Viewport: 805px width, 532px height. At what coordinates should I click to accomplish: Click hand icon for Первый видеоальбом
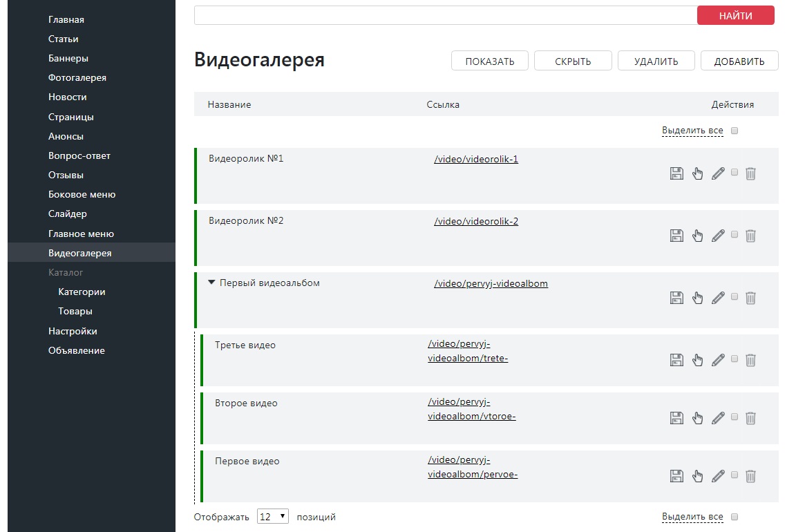pos(697,298)
